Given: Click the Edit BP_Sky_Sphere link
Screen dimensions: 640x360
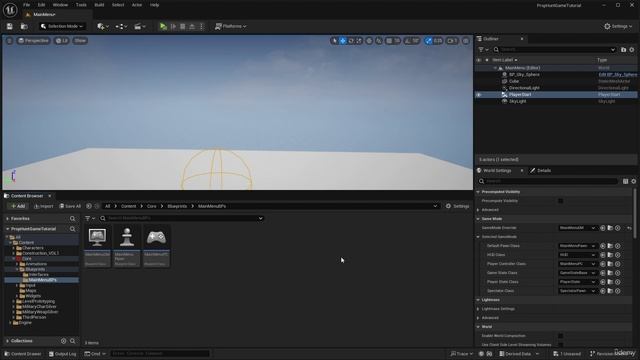Looking at the screenshot, I should point(618,75).
